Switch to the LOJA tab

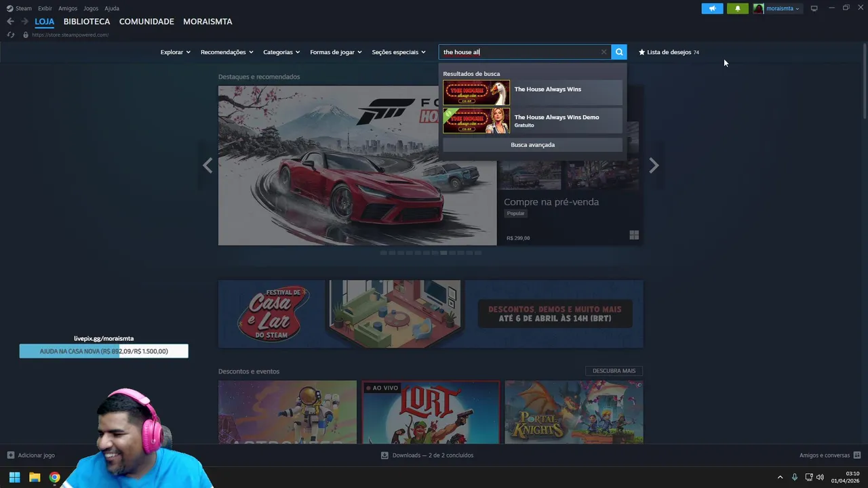[45, 22]
